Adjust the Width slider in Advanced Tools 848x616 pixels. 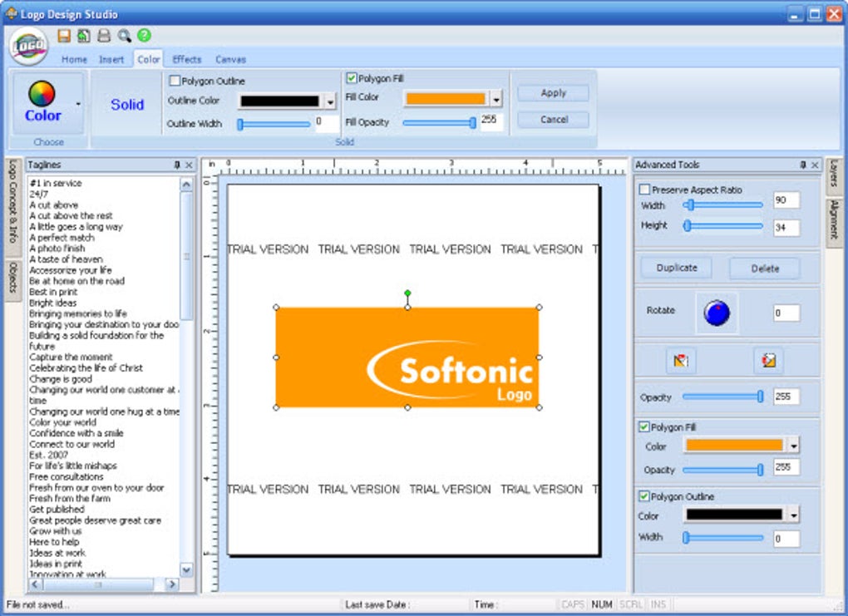click(x=723, y=205)
